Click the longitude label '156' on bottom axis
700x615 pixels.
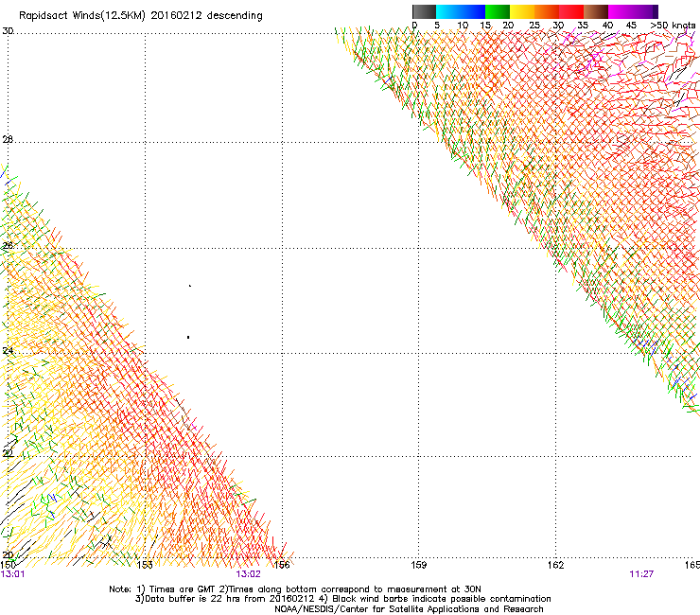(x=282, y=565)
